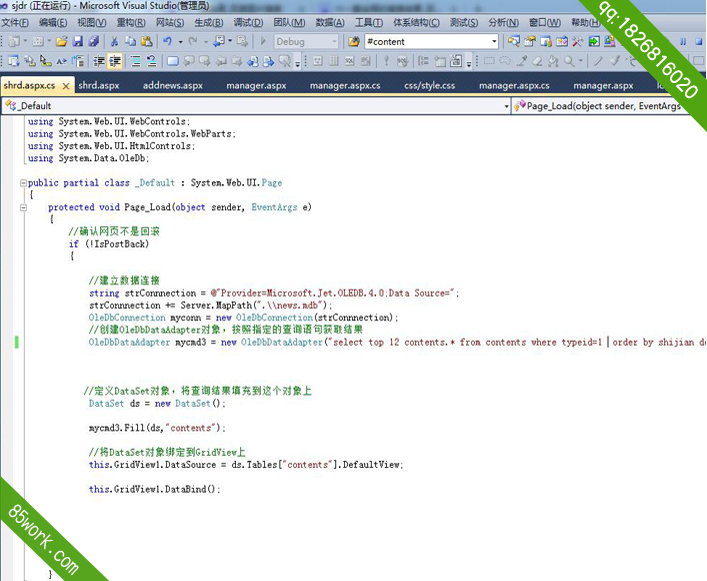
Task: Select the magnifier zoom tool
Action: [x=569, y=61]
